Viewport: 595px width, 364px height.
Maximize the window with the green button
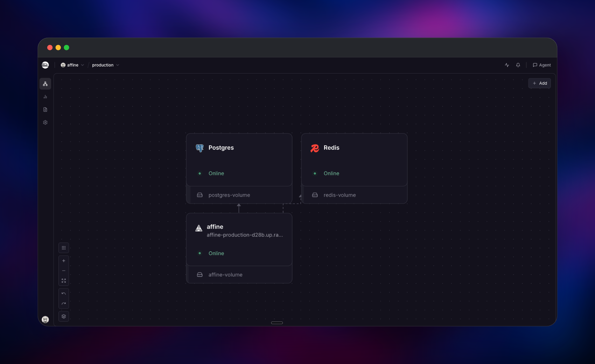pos(66,48)
